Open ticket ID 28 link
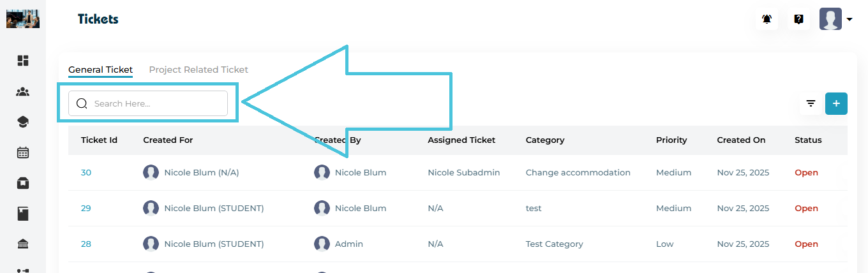Image resolution: width=868 pixels, height=273 pixels. [86, 244]
